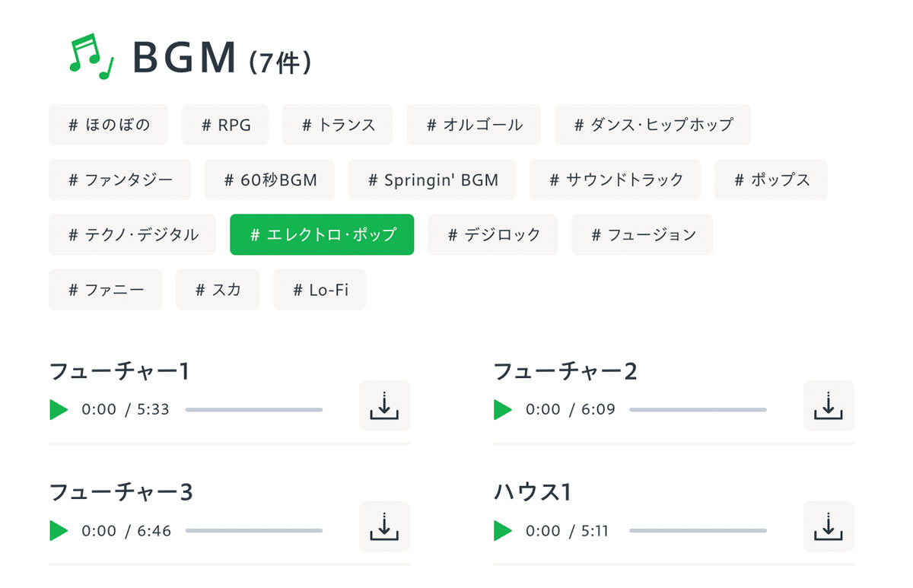This screenshot has height=588, width=913.
Task: Download the フューチャー1 track
Action: coord(384,406)
